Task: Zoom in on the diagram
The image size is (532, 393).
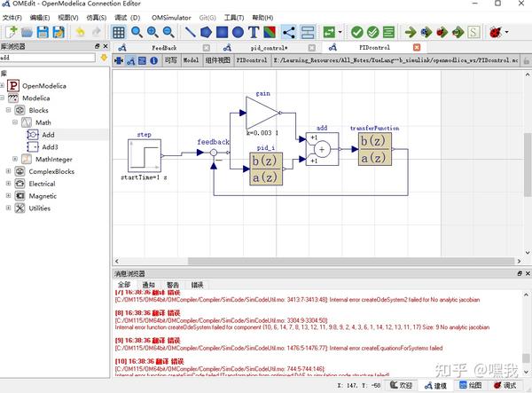Action: pyautogui.click(x=153, y=32)
